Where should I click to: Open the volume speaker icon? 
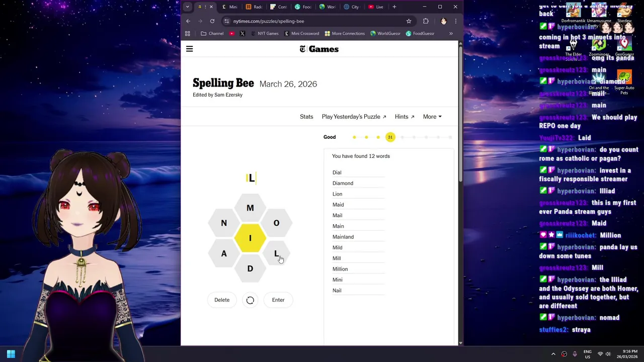tap(608, 354)
